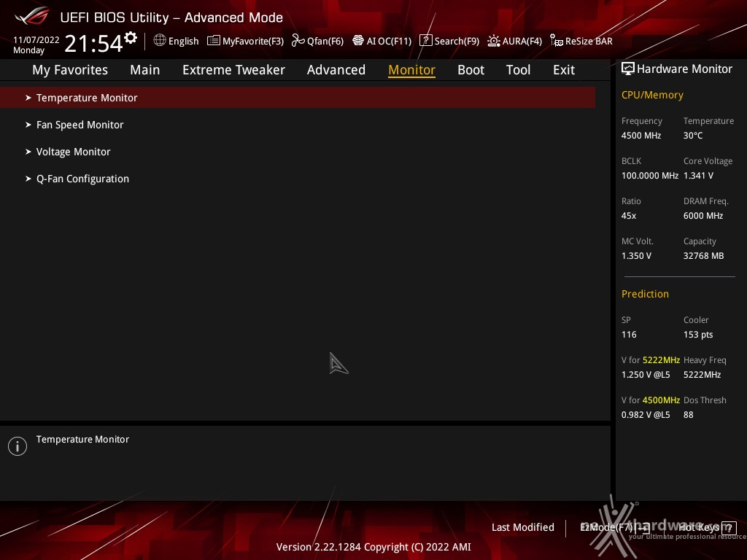The height and width of the screenshot is (560, 747).
Task: Open the My Favorites tab
Action: (70, 70)
